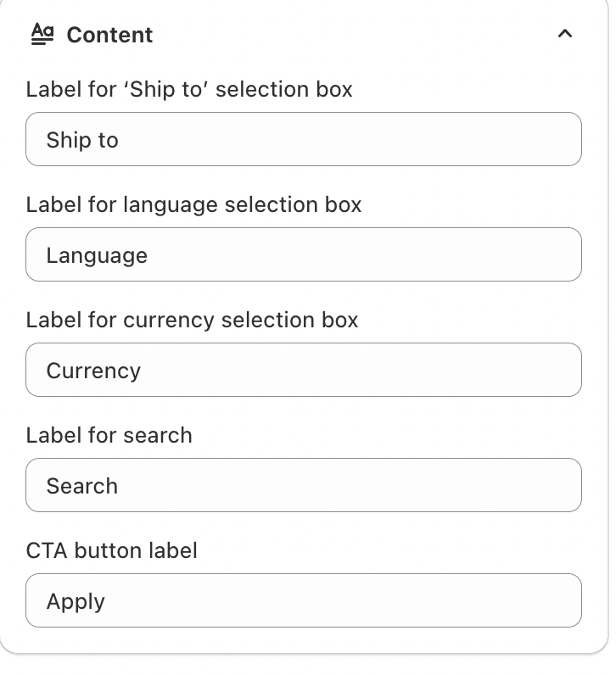Click the Aa text icon beside Content

(42, 34)
